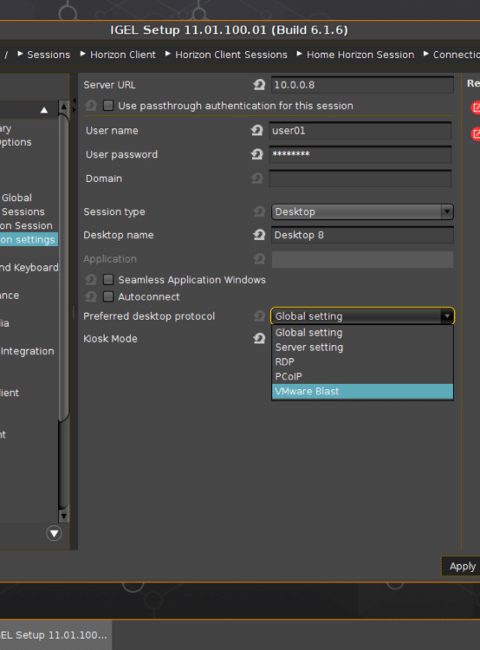Screen dimensions: 480x650
Task: Select Home Horizon Session sidebar tree item
Action: coord(27,226)
